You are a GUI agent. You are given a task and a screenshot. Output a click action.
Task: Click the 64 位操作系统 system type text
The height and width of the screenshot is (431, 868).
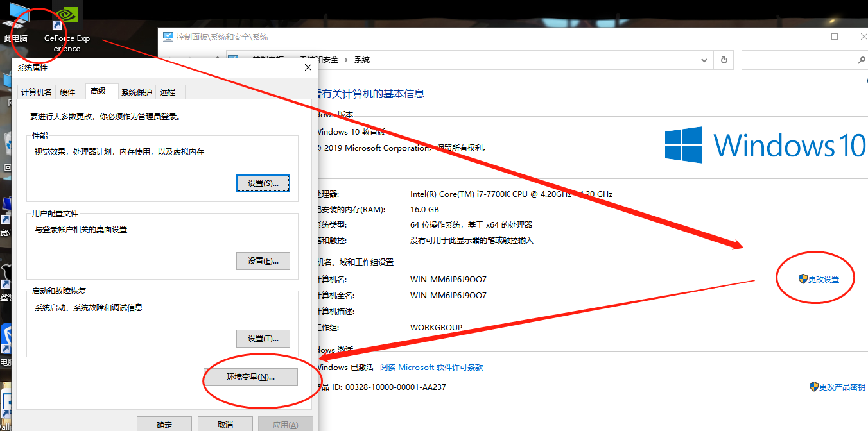(471, 225)
